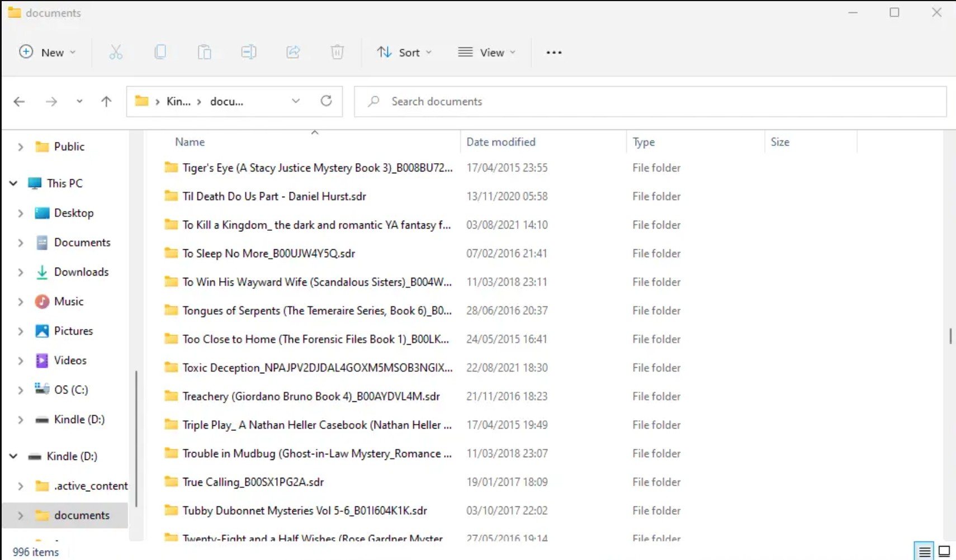Go up one folder level arrow

coord(106,102)
